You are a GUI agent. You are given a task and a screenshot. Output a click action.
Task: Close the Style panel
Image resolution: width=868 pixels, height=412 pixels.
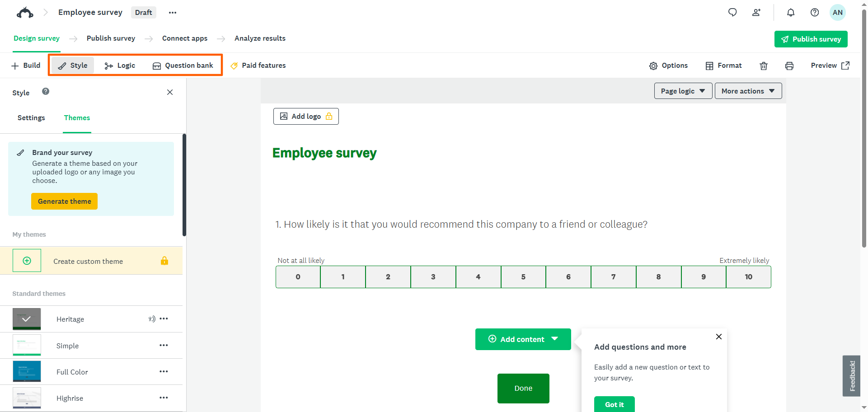(x=170, y=92)
